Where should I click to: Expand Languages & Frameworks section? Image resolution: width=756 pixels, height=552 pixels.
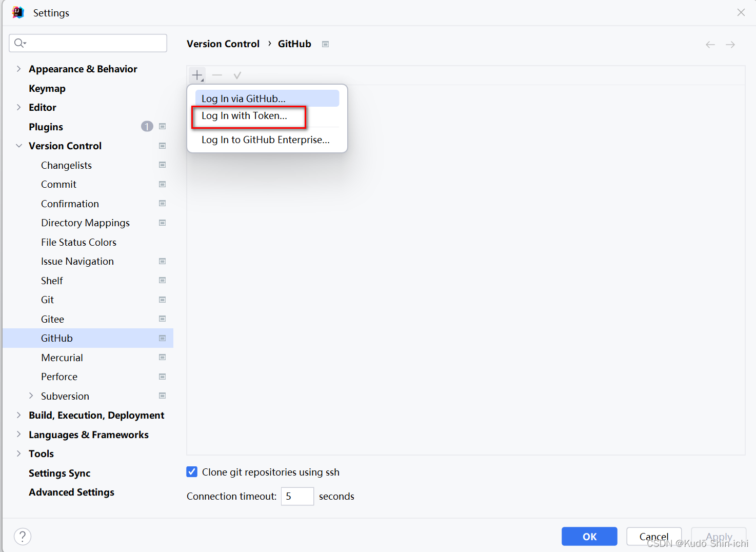pyautogui.click(x=19, y=434)
